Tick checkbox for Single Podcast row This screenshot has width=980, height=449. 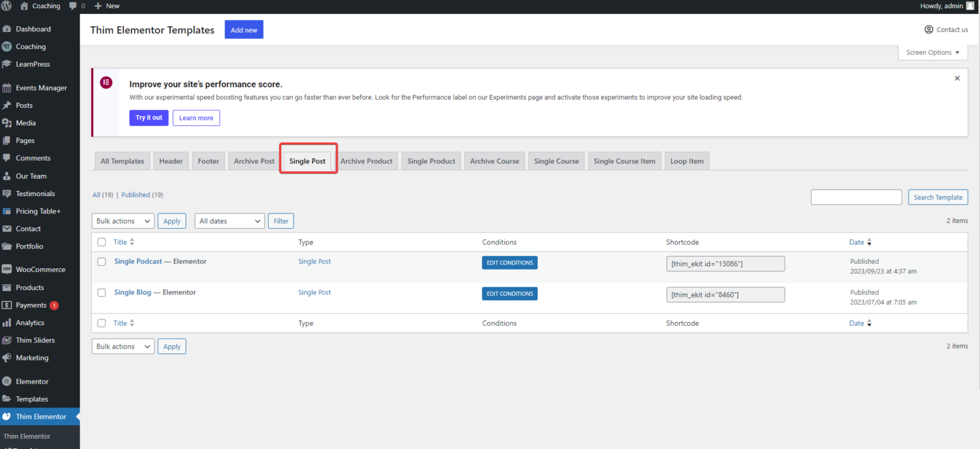[x=101, y=261]
